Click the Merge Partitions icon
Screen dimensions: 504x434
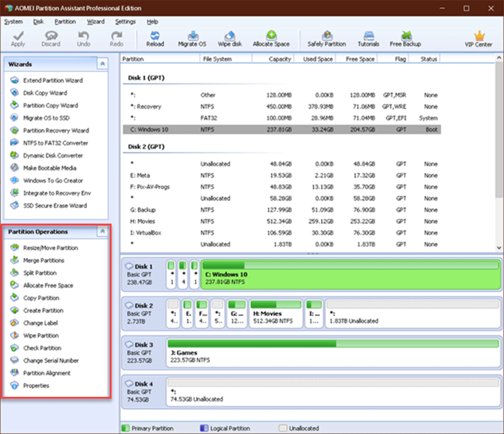(14, 260)
